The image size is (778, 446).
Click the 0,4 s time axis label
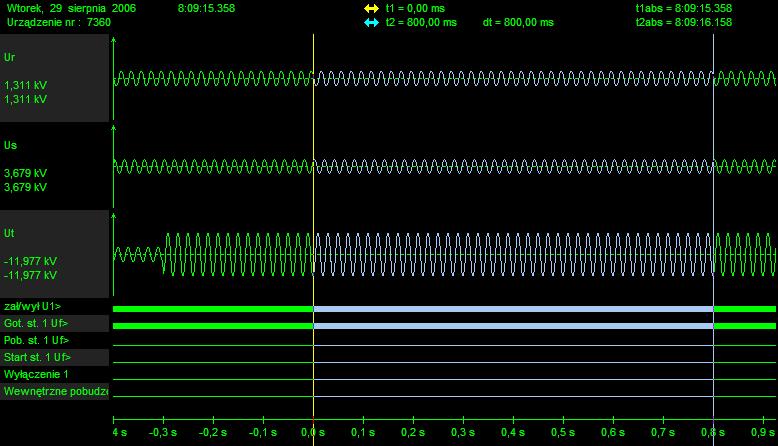tap(513, 433)
